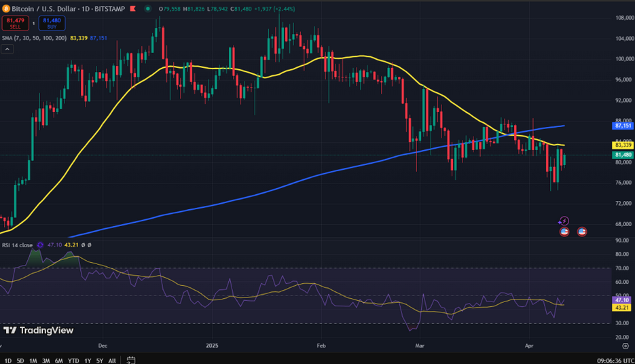Switch to the 3M time range
This screenshot has width=635, height=364.
[46, 361]
